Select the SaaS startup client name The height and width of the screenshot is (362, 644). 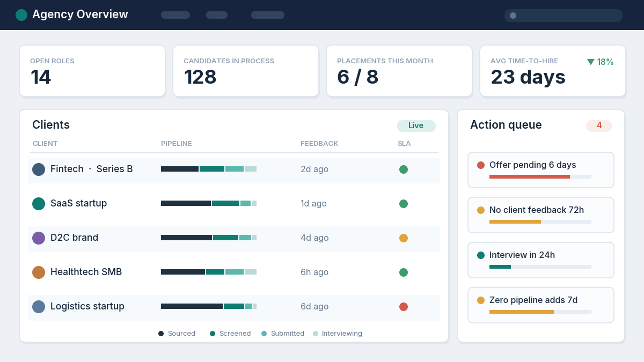point(79,203)
